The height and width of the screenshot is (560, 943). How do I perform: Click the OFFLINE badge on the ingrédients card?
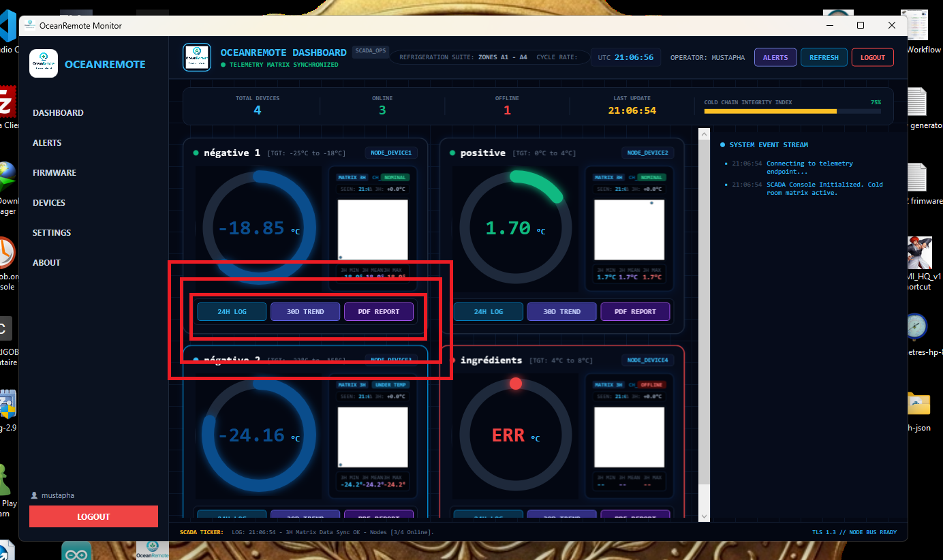point(651,385)
